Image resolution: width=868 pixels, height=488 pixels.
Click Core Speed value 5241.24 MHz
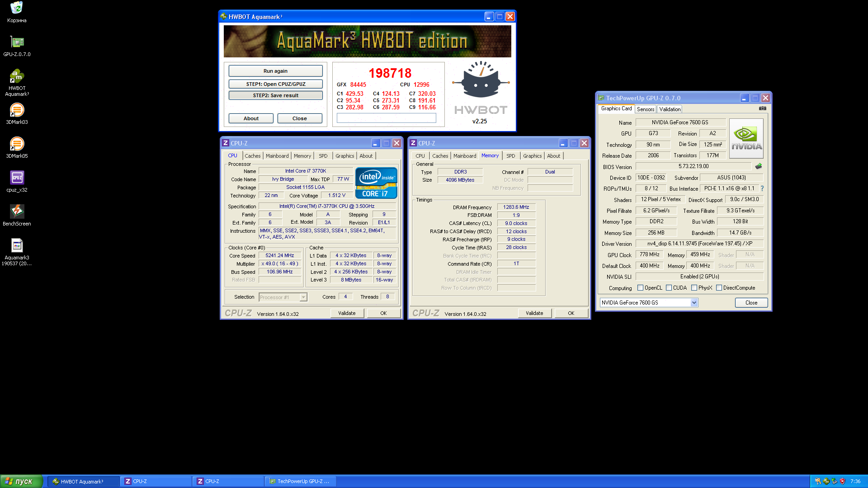tap(280, 256)
